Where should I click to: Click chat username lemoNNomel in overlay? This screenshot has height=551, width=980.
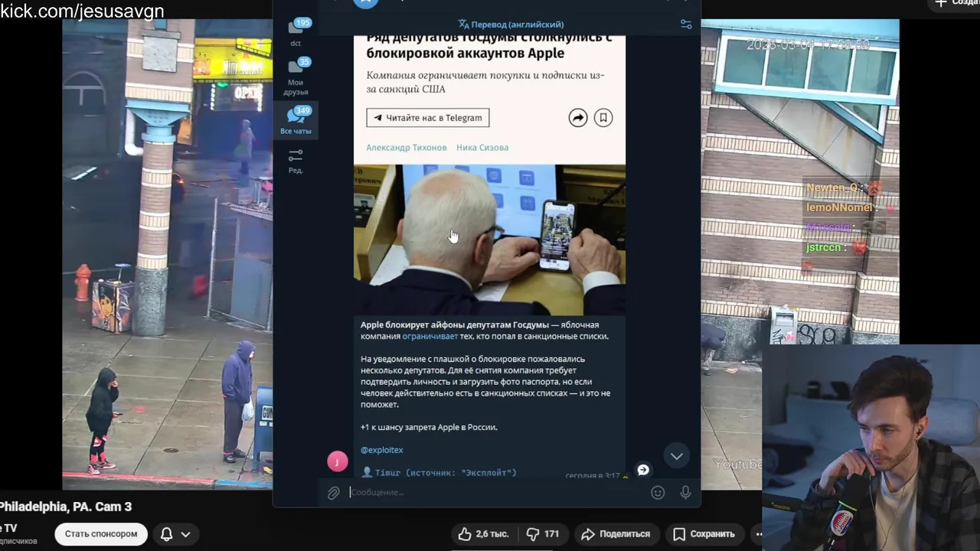[x=839, y=207]
